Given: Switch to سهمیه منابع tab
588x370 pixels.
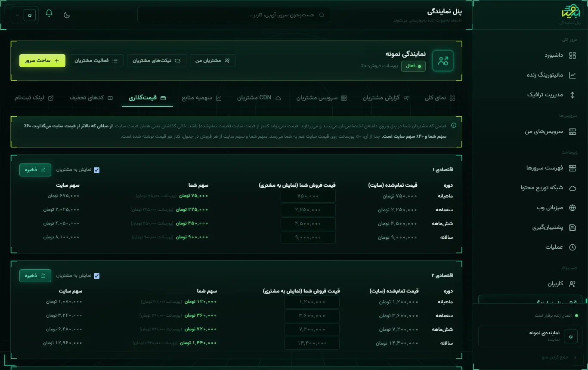Looking at the screenshot, I should (x=201, y=98).
